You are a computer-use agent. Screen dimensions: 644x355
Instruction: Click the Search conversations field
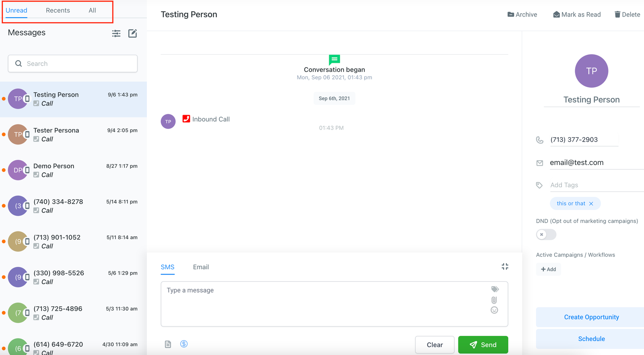[x=73, y=64]
